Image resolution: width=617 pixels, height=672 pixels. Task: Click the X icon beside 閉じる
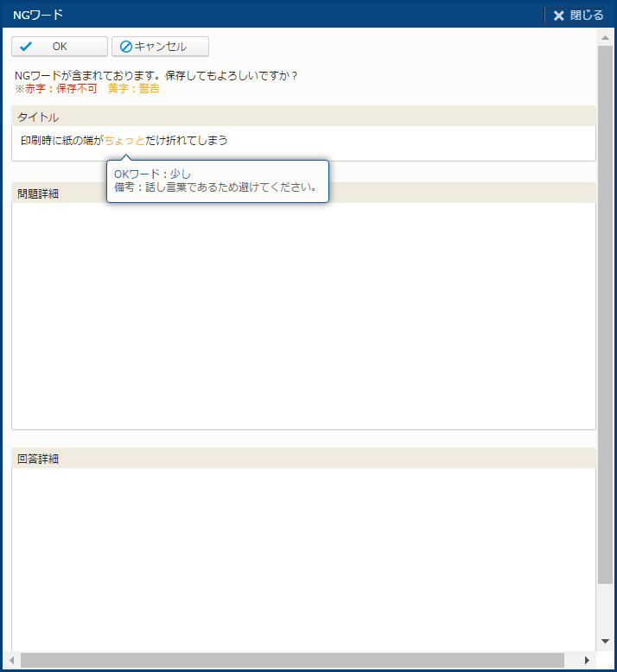(x=559, y=16)
